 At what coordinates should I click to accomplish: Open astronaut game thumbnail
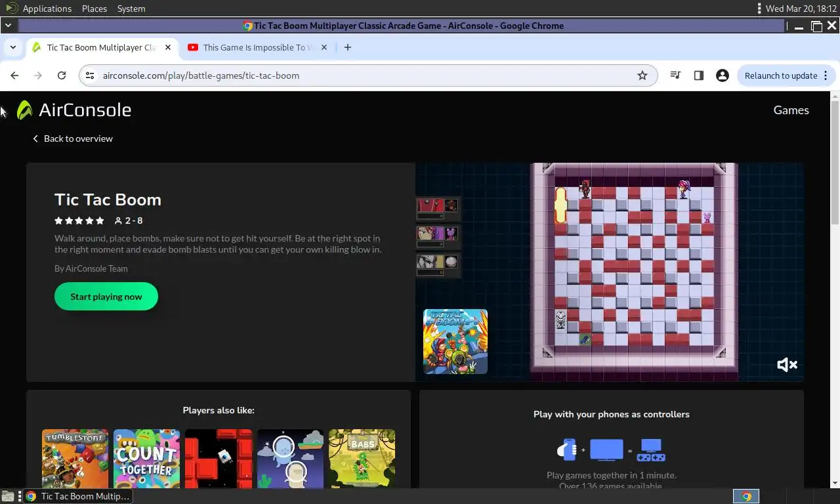[x=290, y=459]
